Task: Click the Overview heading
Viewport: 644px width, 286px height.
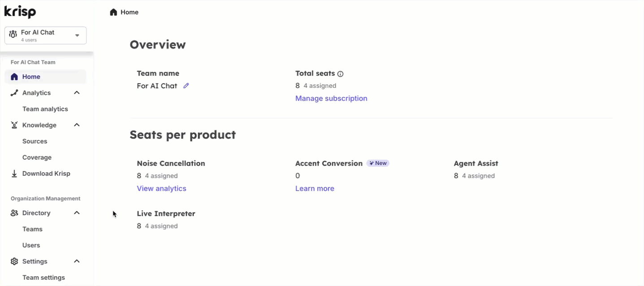Action: pos(158,45)
